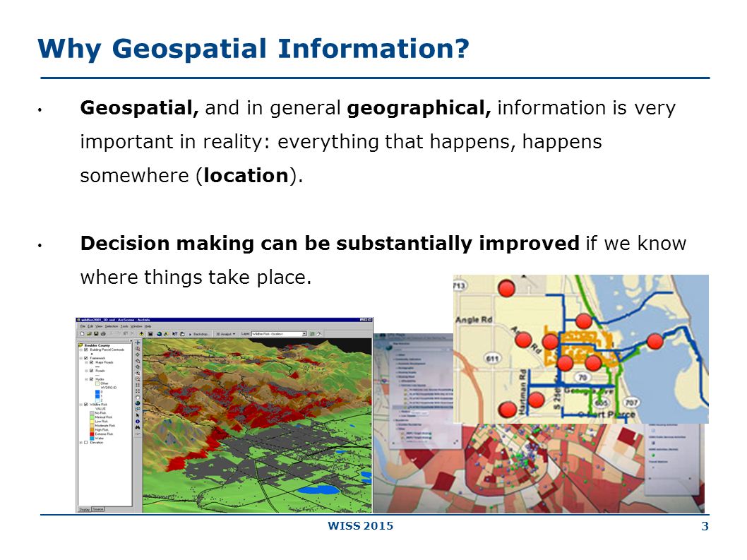Image resolution: width=747 pixels, height=560 pixels.
Task: Uncheck the Building Parcel Centroids layer
Action: [85, 350]
